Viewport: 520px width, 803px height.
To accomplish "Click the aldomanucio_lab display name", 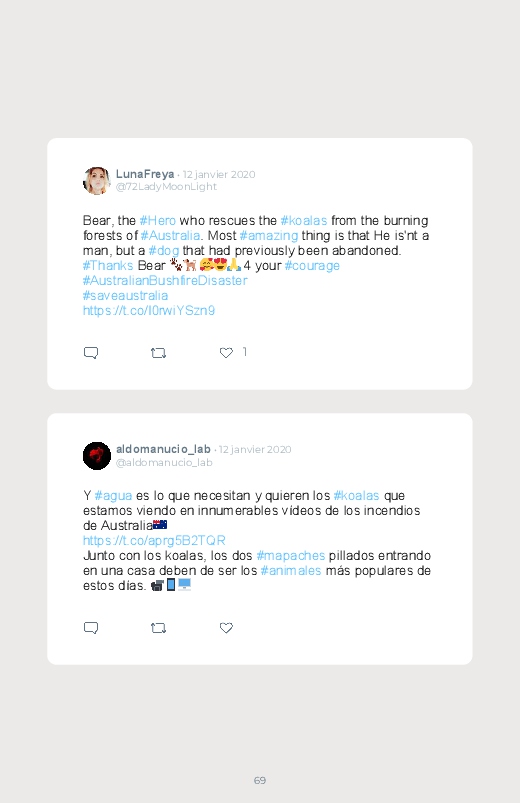I will [163, 449].
